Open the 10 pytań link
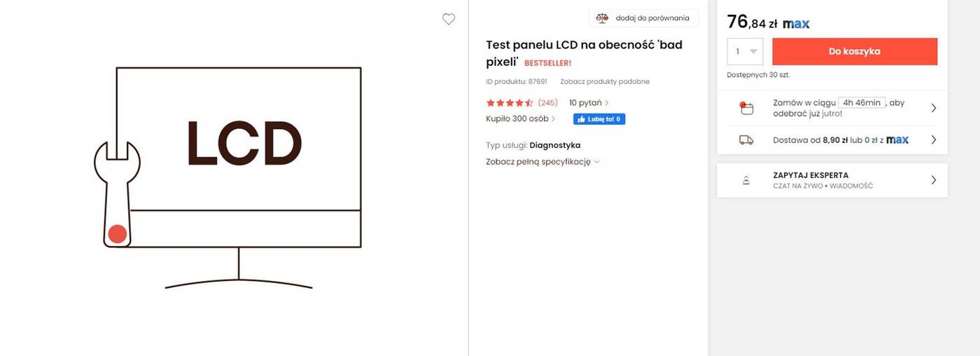This screenshot has height=356, width=980. [x=588, y=103]
